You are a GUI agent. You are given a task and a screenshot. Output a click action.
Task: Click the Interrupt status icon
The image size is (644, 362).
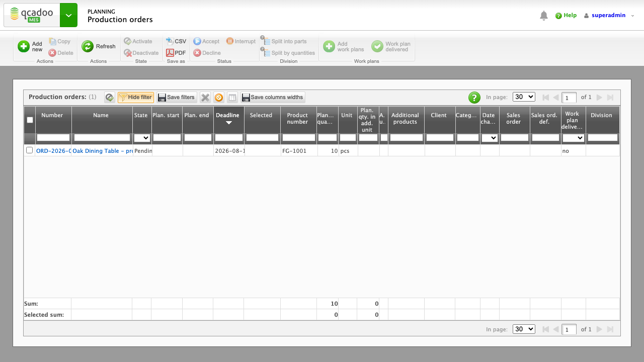pos(230,41)
